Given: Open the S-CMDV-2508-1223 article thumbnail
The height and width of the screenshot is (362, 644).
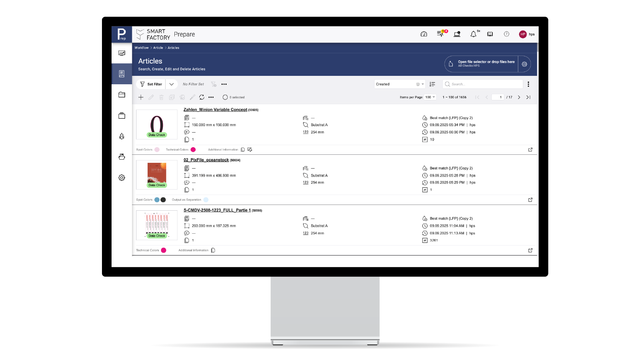Looking at the screenshot, I should (157, 225).
